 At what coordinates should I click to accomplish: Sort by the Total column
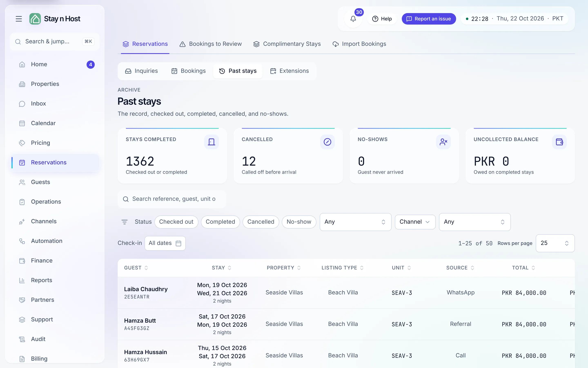point(523,268)
